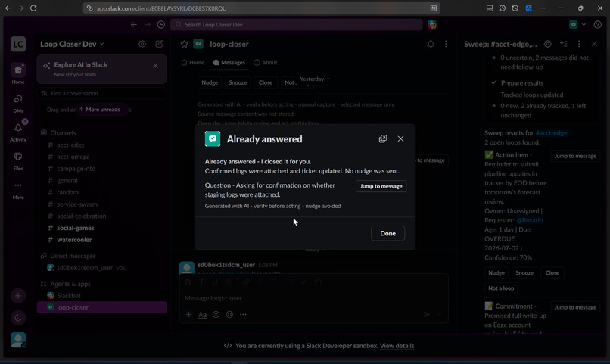This screenshot has width=610, height=364.
Task: Click the Sweep panel sparkle list icon
Action: (x=563, y=44)
